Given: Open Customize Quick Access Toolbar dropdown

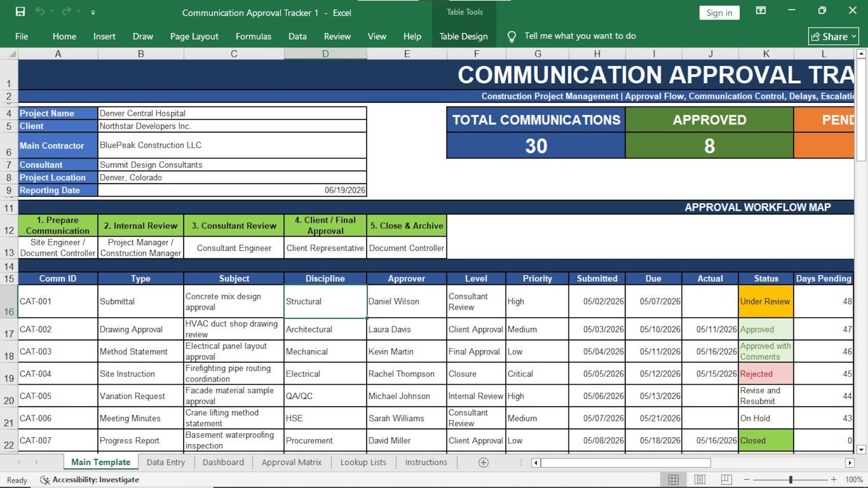Looking at the screenshot, I should coord(93,12).
